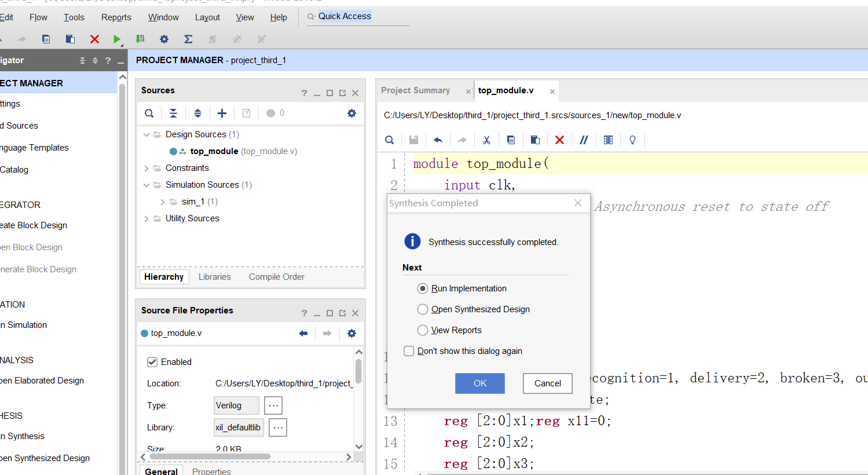Select Open Synthesized Design radio option
Image resolution: width=868 pixels, height=475 pixels.
click(x=423, y=309)
